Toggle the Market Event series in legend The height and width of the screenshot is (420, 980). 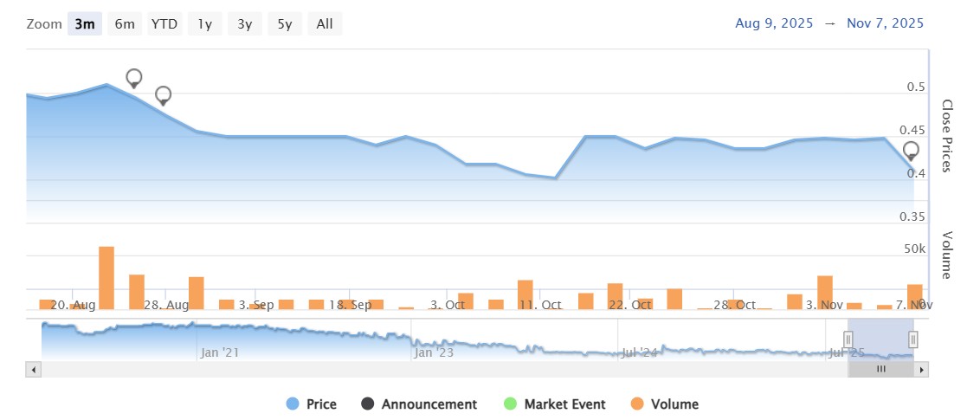[554, 404]
